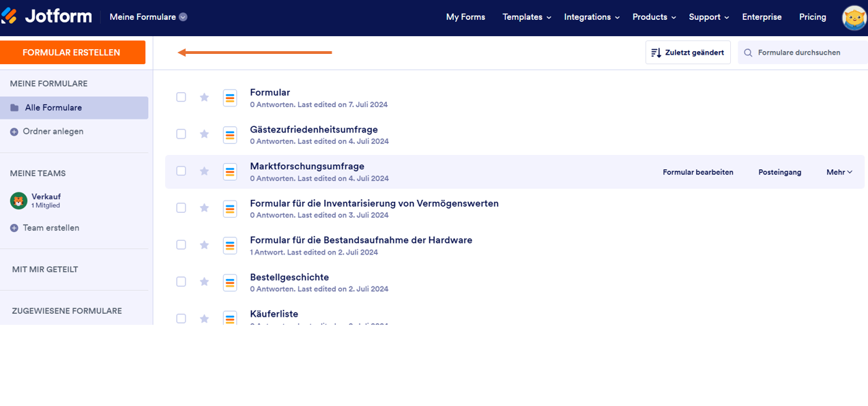Viewport: 868px width, 406px height.
Task: Click the plus icon beside Team erstellen
Action: click(15, 227)
